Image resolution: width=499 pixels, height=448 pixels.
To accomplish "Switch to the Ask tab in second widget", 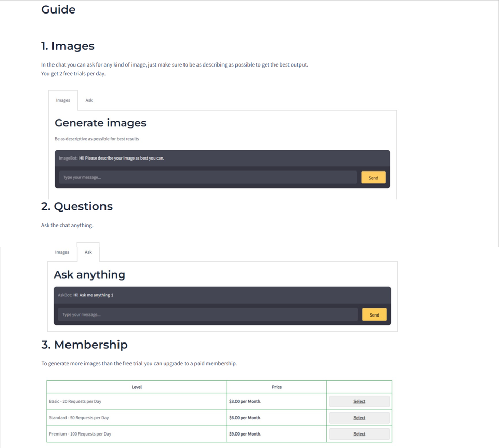I will point(88,252).
